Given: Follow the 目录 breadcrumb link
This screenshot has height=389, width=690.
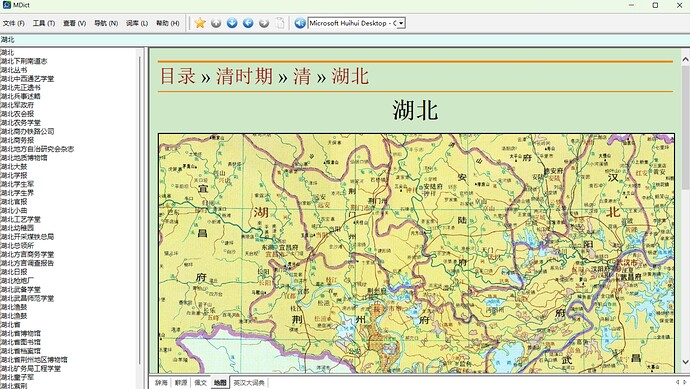Looking at the screenshot, I should pos(177,76).
